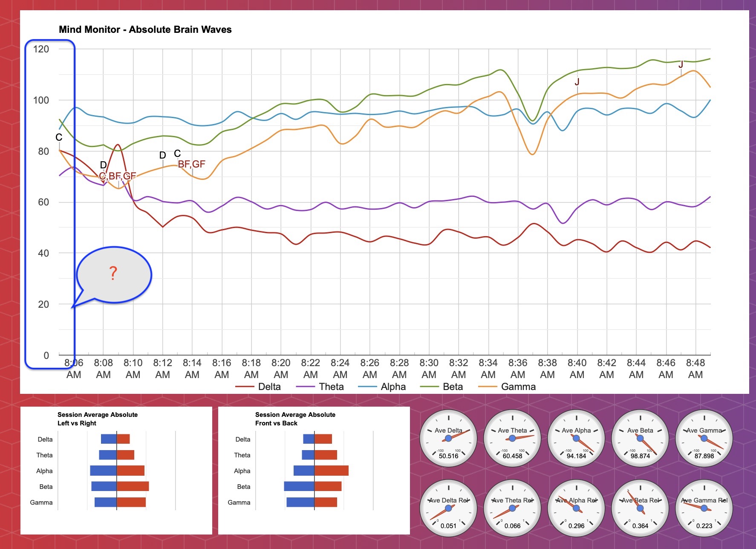The width and height of the screenshot is (756, 549).
Task: Click the red Beta bar in Front vs Back chart
Action: pyautogui.click(x=328, y=486)
